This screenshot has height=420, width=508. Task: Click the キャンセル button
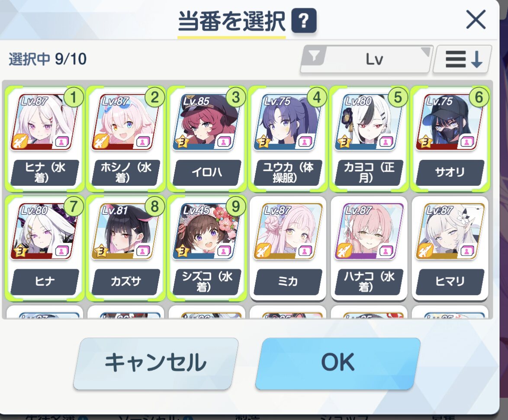point(156,363)
